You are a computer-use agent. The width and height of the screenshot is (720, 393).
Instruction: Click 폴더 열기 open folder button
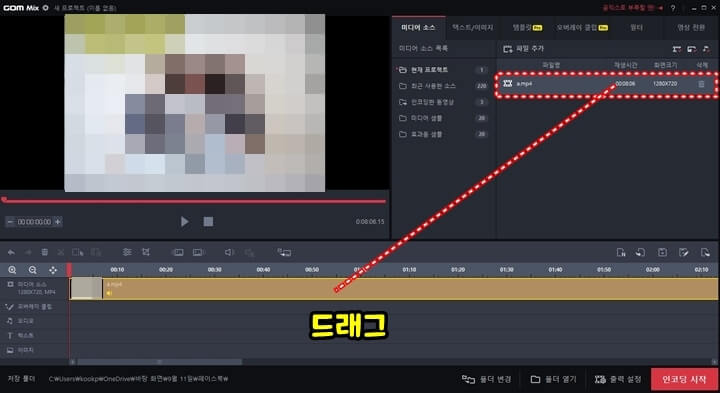point(553,380)
